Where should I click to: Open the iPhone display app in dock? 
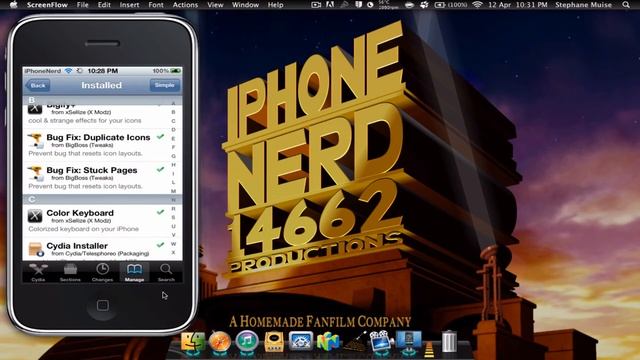coord(408,341)
